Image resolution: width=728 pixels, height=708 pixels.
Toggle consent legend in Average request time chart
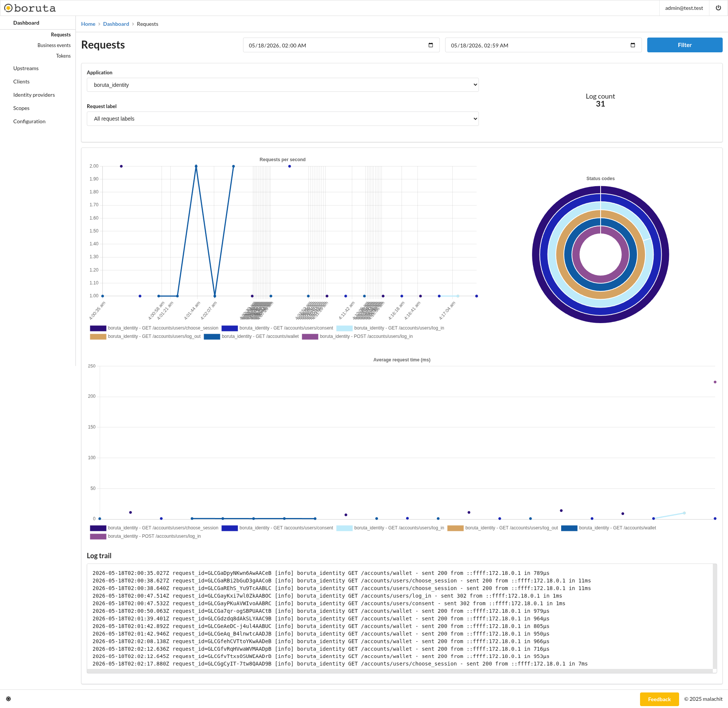point(277,528)
